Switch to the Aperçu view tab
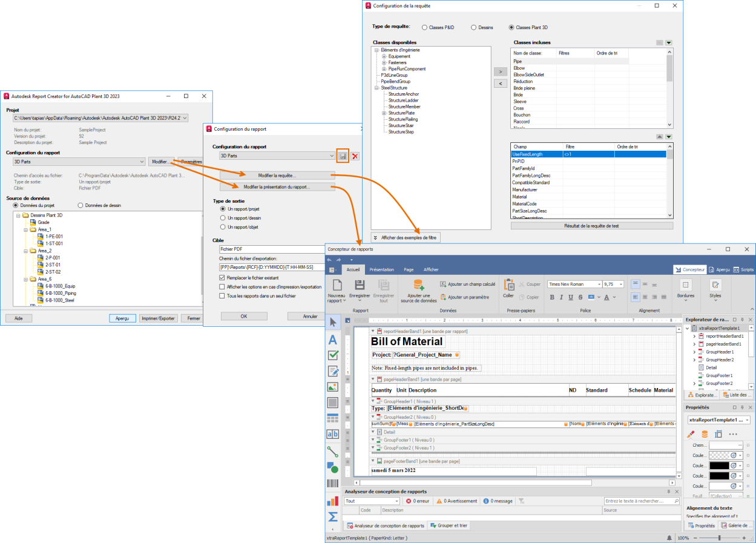The width and height of the screenshot is (756, 543). point(720,269)
